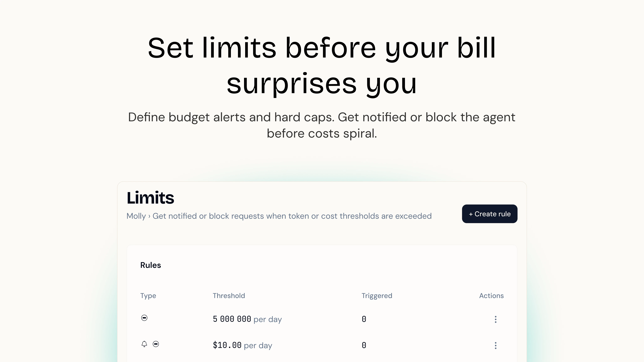Click triggered count for $10.00 rule
This screenshot has height=362, width=644.
[x=364, y=346]
